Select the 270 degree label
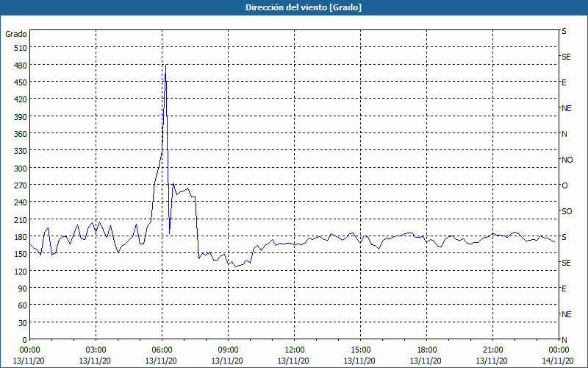Viewport: 588px width, 368px height. pos(21,185)
